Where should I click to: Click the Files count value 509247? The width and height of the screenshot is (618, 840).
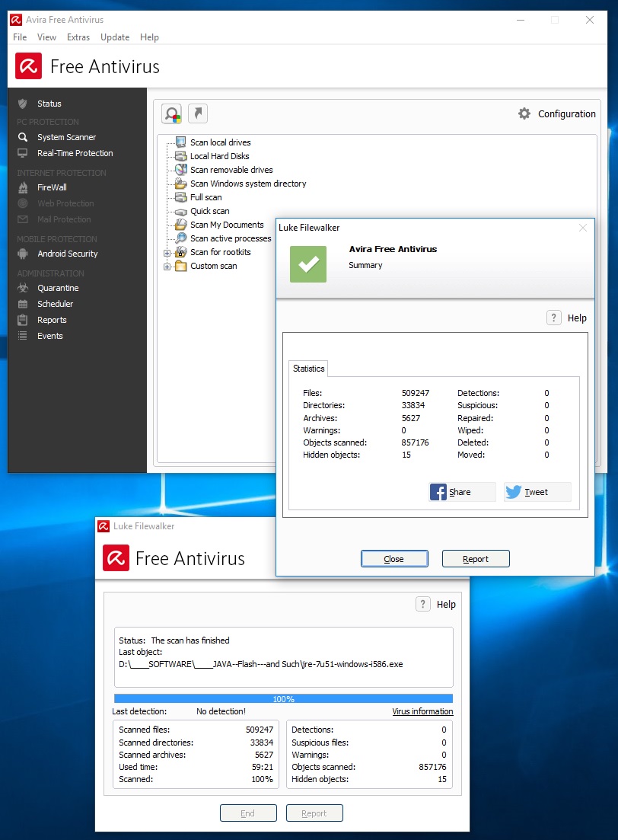pyautogui.click(x=416, y=393)
